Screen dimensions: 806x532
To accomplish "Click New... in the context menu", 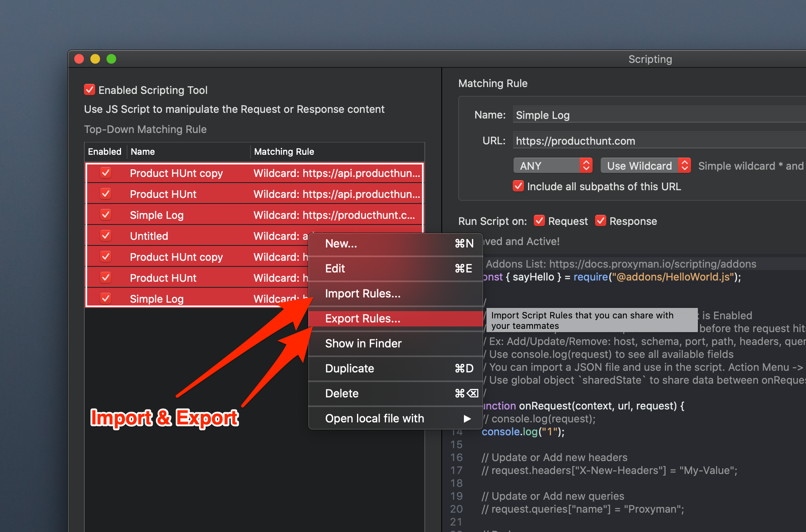I will click(341, 244).
